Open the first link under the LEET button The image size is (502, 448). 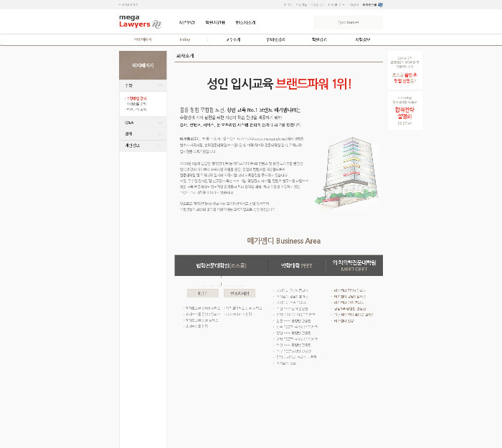click(202, 308)
